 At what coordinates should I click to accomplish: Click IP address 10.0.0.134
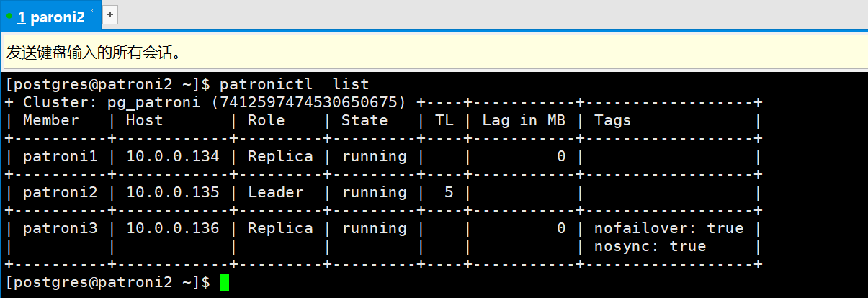pyautogui.click(x=172, y=156)
